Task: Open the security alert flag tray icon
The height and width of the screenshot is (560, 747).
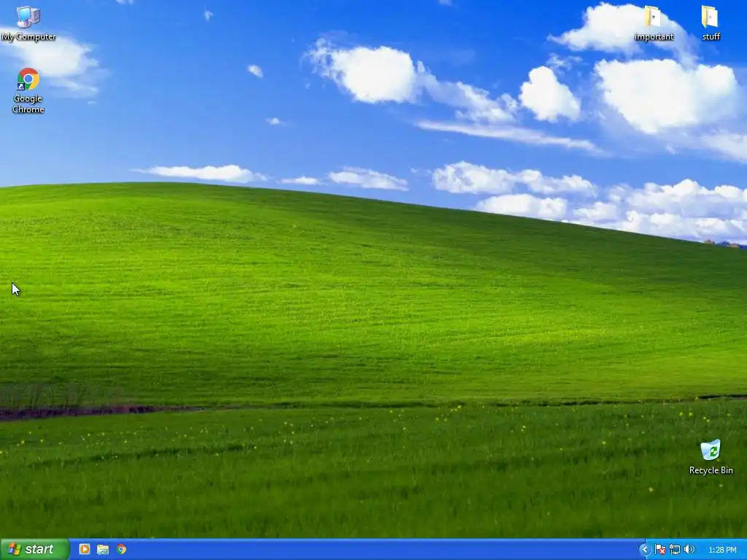Action: click(660, 550)
